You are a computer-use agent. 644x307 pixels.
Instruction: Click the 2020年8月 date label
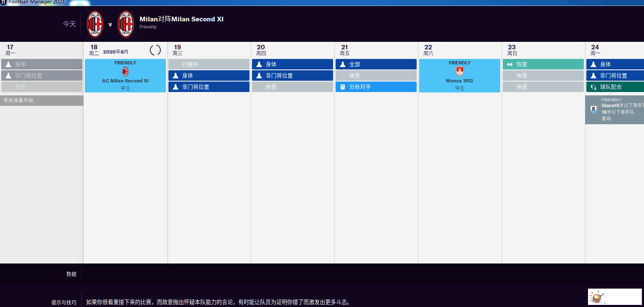coord(116,52)
